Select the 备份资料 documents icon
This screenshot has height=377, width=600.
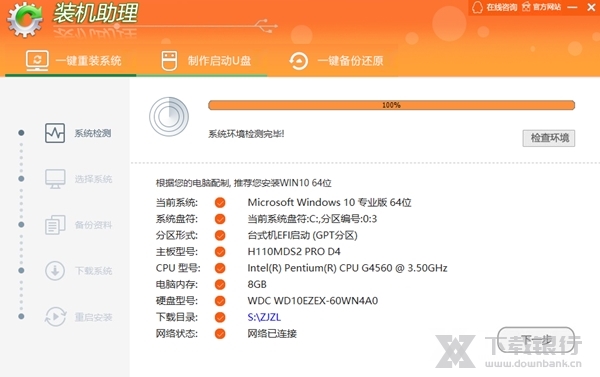(x=55, y=225)
